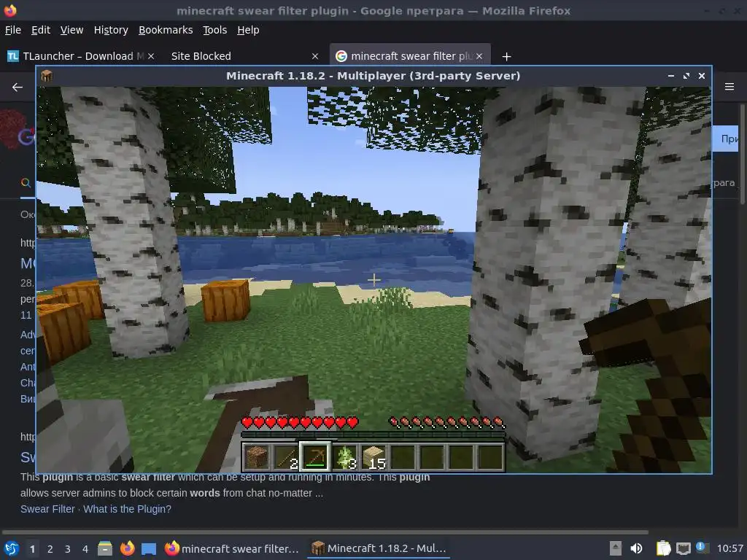This screenshot has height=560, width=747.
Task: Open the File menu
Action: (x=13, y=30)
